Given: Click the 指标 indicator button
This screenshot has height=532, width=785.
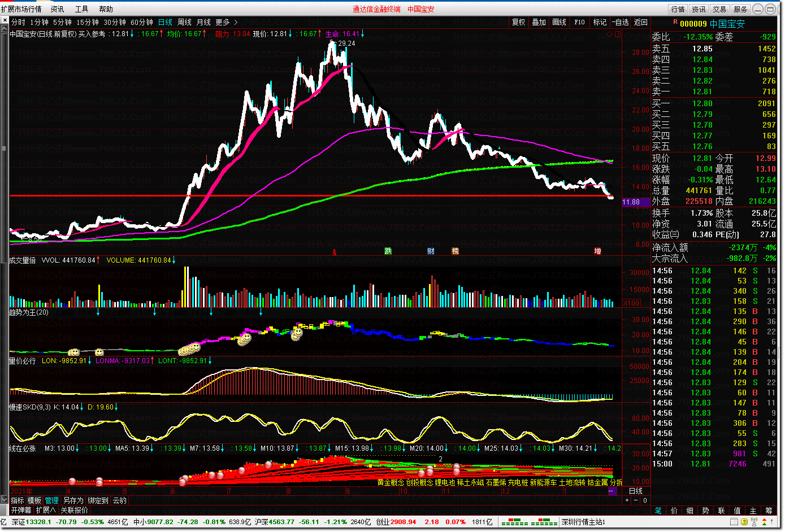Looking at the screenshot, I should click(x=18, y=500).
